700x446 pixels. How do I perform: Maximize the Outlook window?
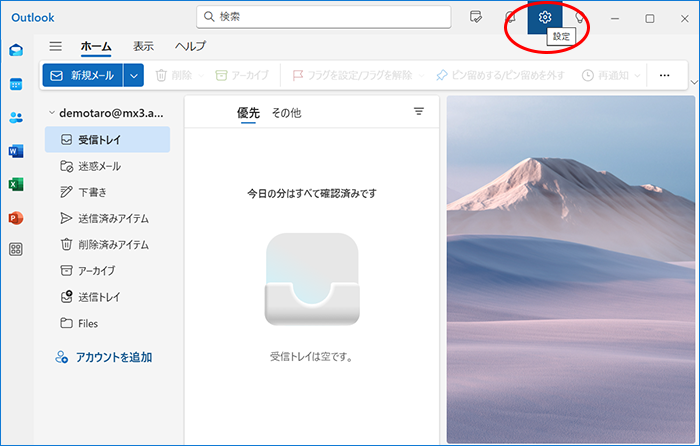[x=650, y=18]
